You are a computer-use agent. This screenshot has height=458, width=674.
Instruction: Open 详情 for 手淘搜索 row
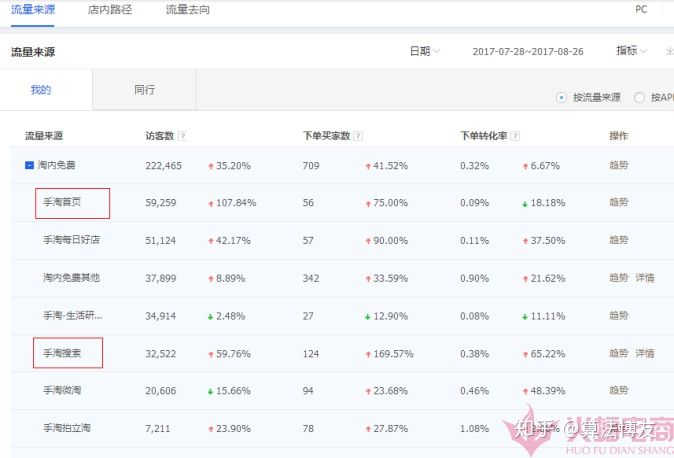[645, 353]
